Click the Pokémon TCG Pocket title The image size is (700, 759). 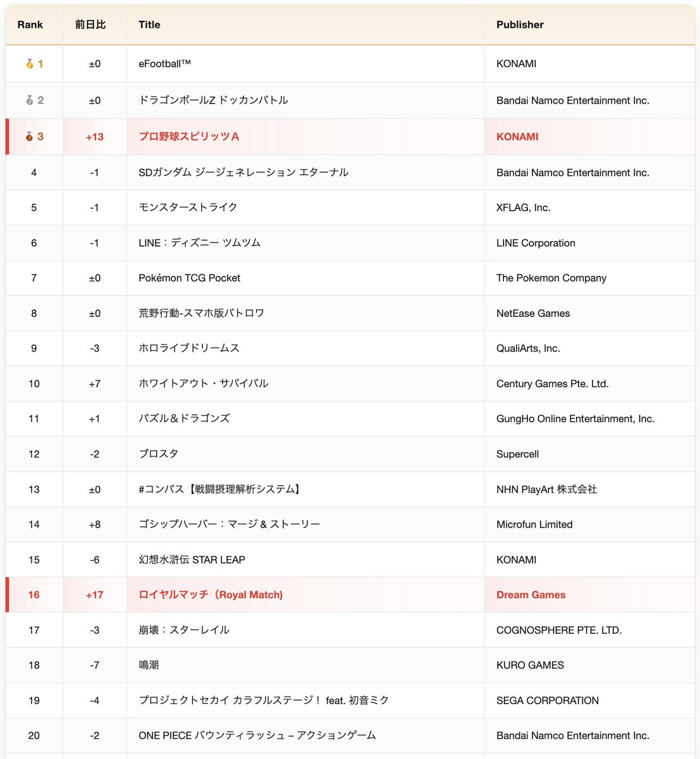click(190, 278)
